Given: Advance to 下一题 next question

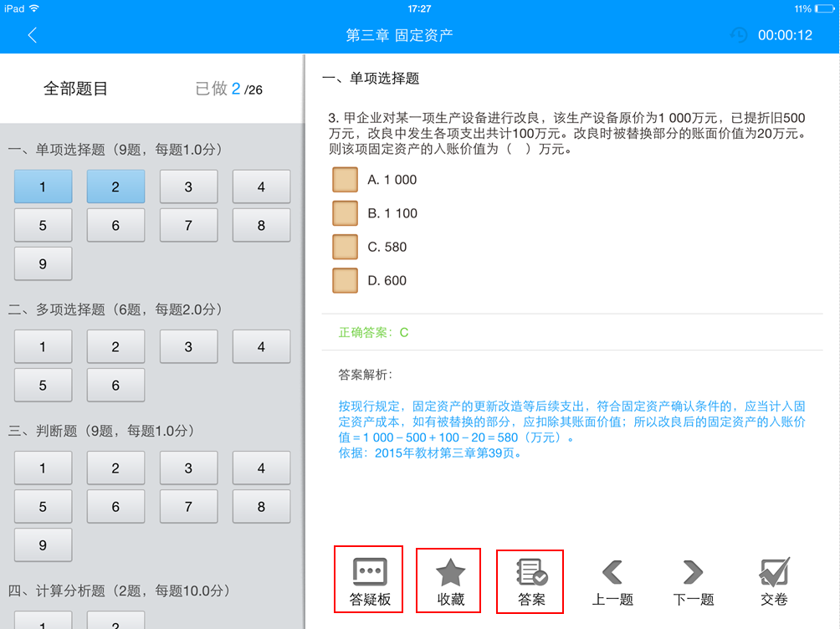Looking at the screenshot, I should coord(693,579).
